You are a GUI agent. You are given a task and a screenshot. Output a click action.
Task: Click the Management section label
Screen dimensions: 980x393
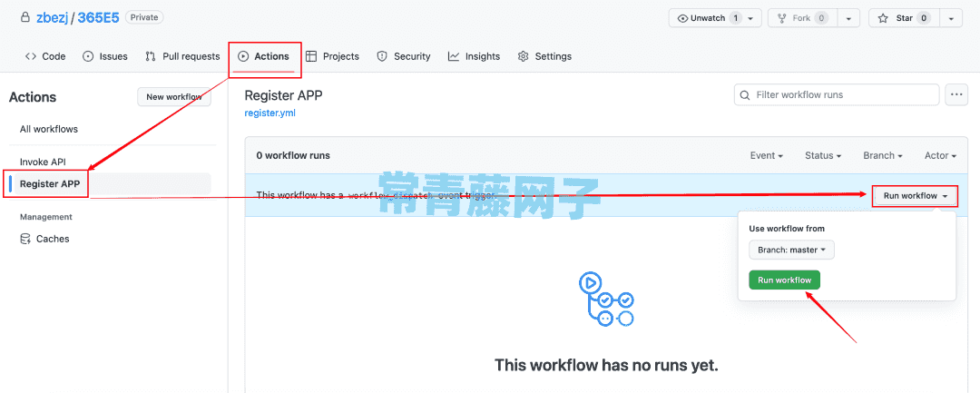(x=46, y=217)
